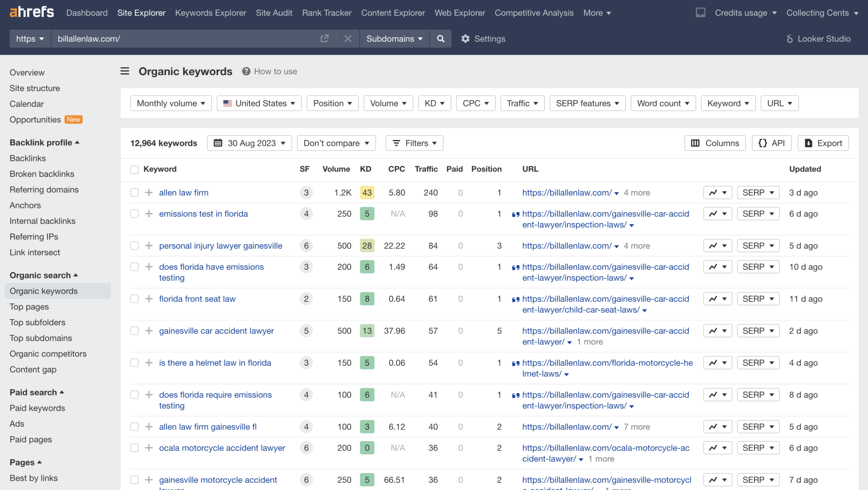The image size is (868, 490).
Task: Expand allen law firm row with plus icon
Action: click(x=149, y=193)
